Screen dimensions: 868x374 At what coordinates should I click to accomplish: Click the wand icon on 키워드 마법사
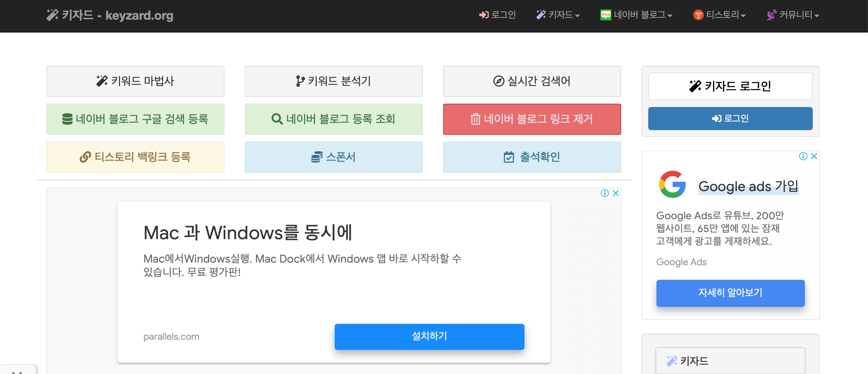pyautogui.click(x=102, y=81)
